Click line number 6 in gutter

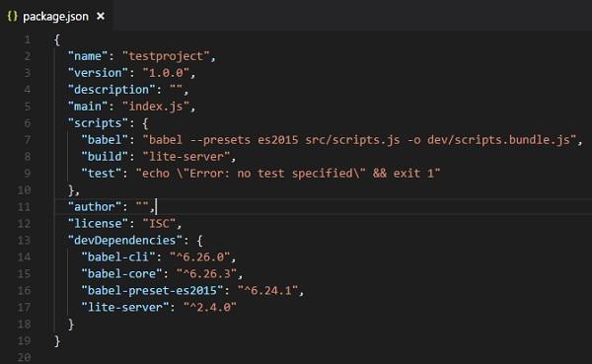click(28, 123)
